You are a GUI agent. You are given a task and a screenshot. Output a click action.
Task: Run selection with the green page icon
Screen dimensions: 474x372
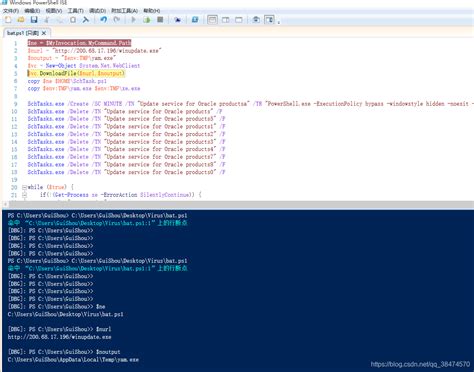[x=147, y=20]
